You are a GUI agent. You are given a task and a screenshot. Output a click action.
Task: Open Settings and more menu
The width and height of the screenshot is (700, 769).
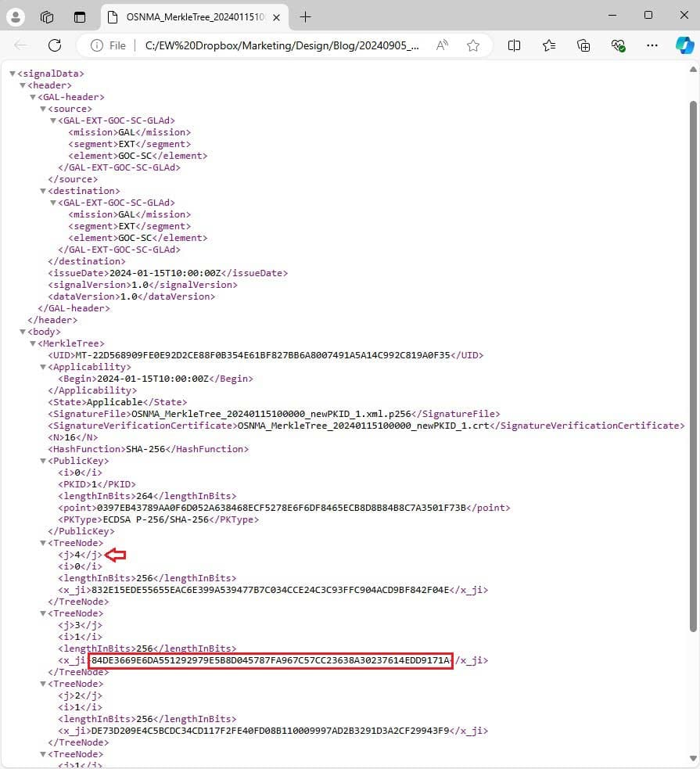click(x=652, y=45)
